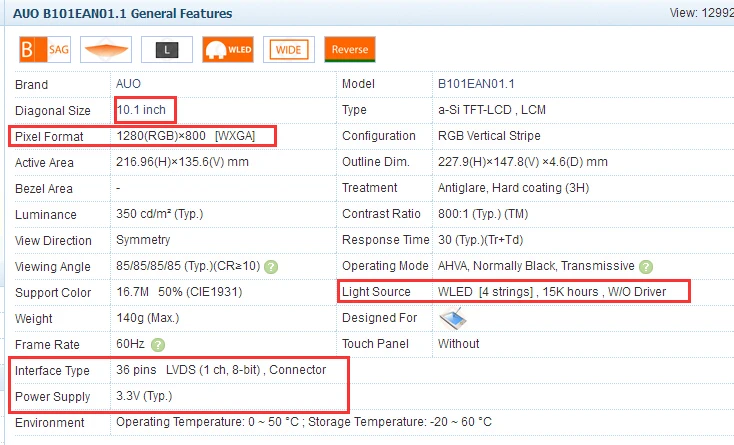The width and height of the screenshot is (734, 445).
Task: Click the orange viewing-angle shape icon
Action: coord(106,49)
